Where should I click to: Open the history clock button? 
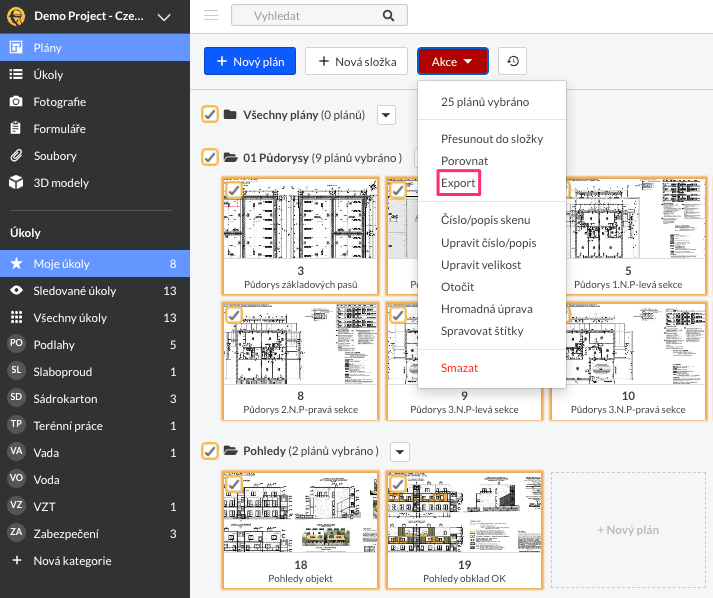pyautogui.click(x=512, y=61)
